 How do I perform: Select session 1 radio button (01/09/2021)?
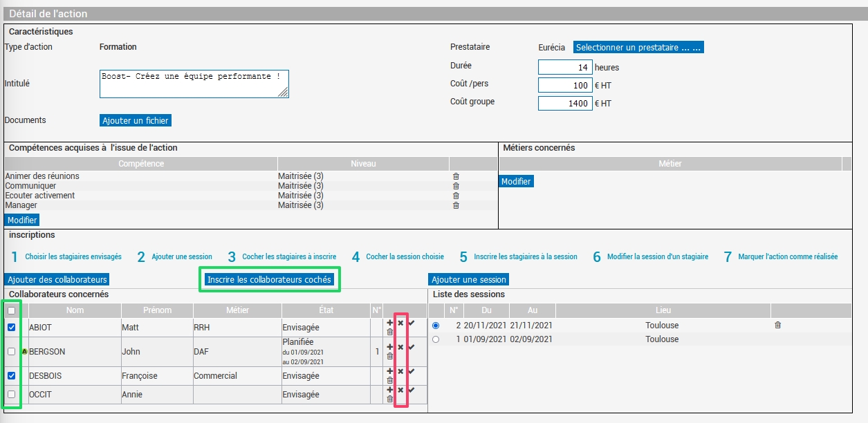[x=435, y=339]
